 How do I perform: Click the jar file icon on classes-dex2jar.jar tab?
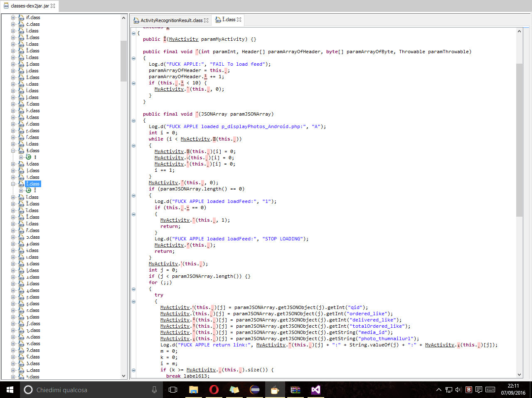pyautogui.click(x=6, y=6)
